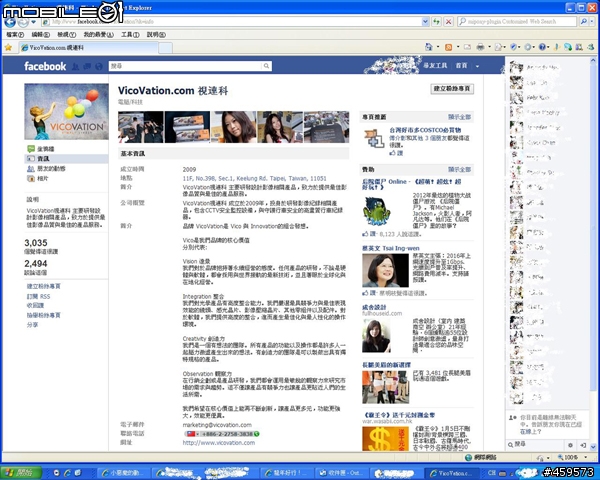Click the facebook logo

pyautogui.click(x=45, y=66)
